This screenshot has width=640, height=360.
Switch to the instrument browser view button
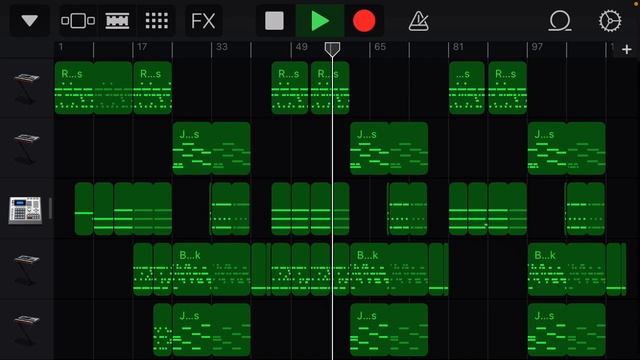78,20
